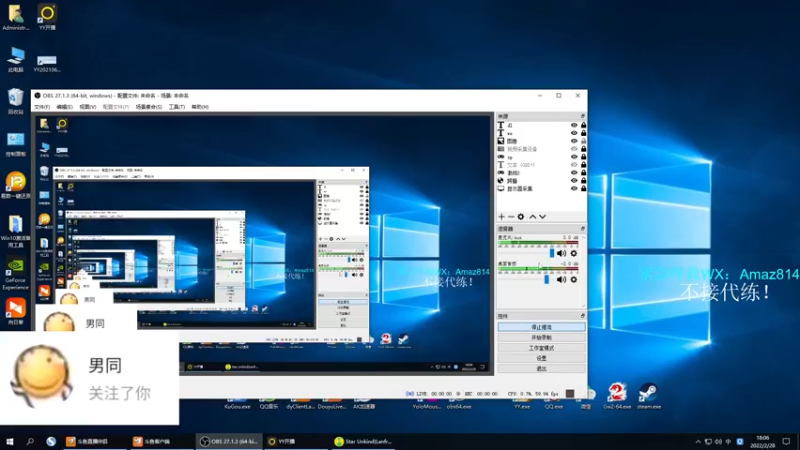Launch YY开播 desktop shortcut
800x450 pixels.
47,17
